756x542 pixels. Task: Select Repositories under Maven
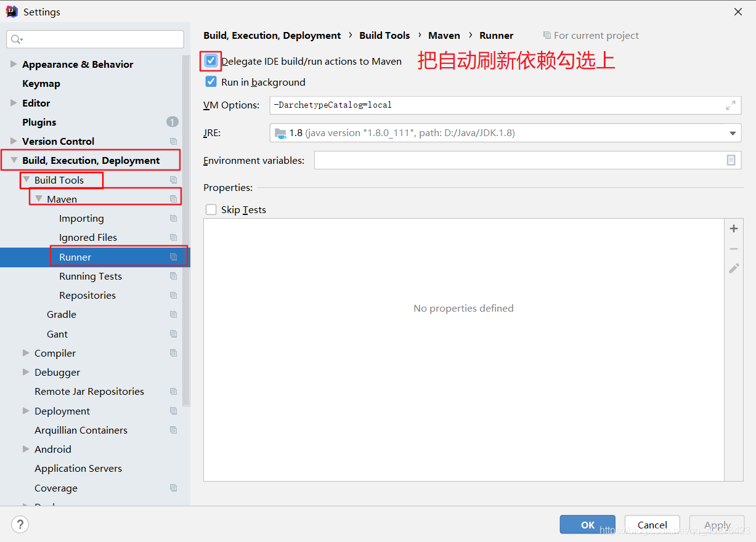87,296
